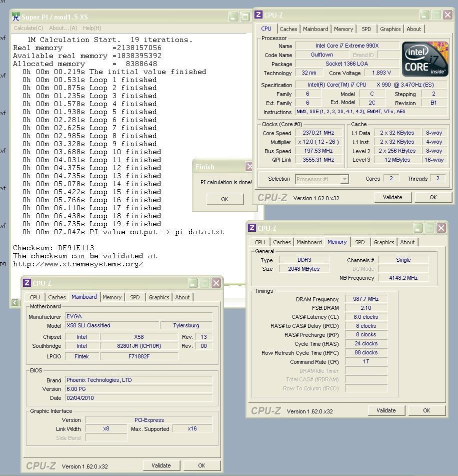Close the Finish dialog
Viewport: 458px width, 476px height.
tap(249, 166)
